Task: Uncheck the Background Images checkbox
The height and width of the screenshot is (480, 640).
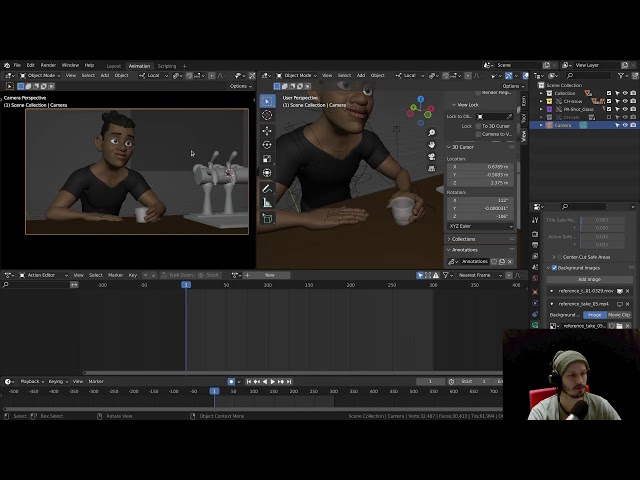Action: (554, 268)
